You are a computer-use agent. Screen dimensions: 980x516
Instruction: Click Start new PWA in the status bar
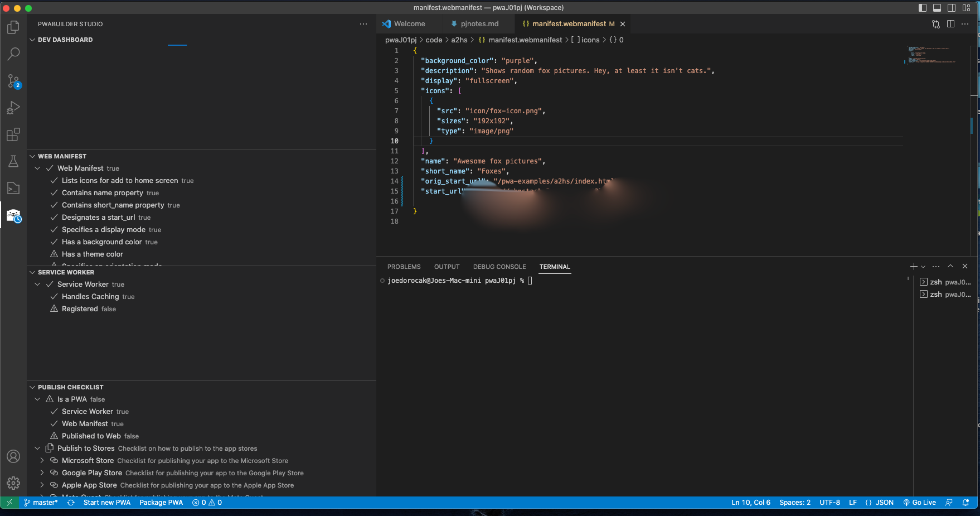106,502
